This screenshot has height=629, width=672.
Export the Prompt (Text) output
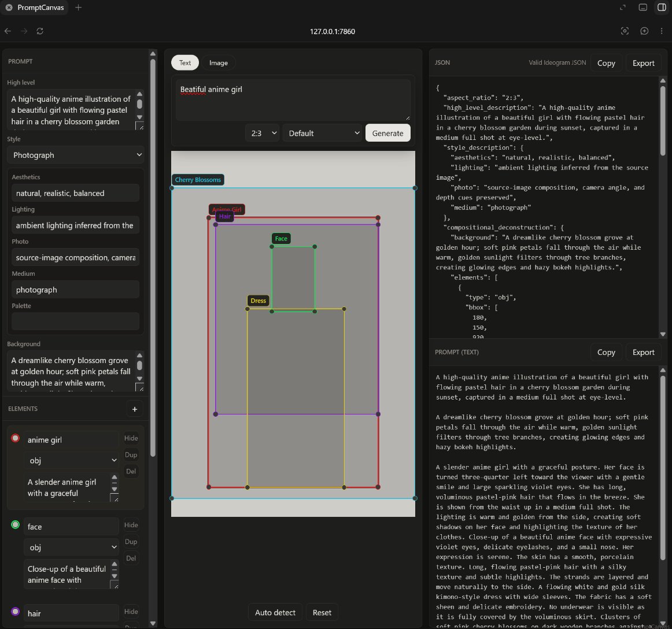[643, 352]
